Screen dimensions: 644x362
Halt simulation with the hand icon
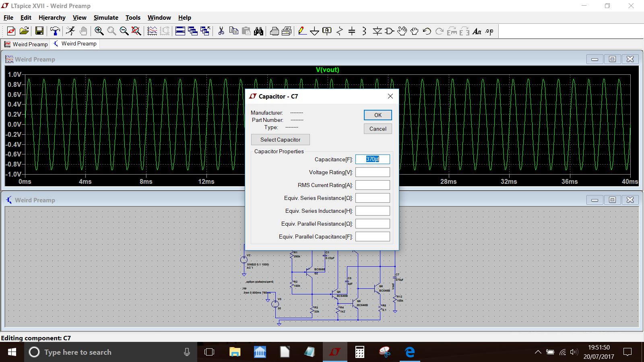(83, 31)
